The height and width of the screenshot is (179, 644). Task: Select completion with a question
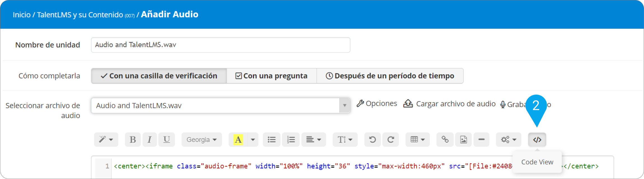pos(271,76)
